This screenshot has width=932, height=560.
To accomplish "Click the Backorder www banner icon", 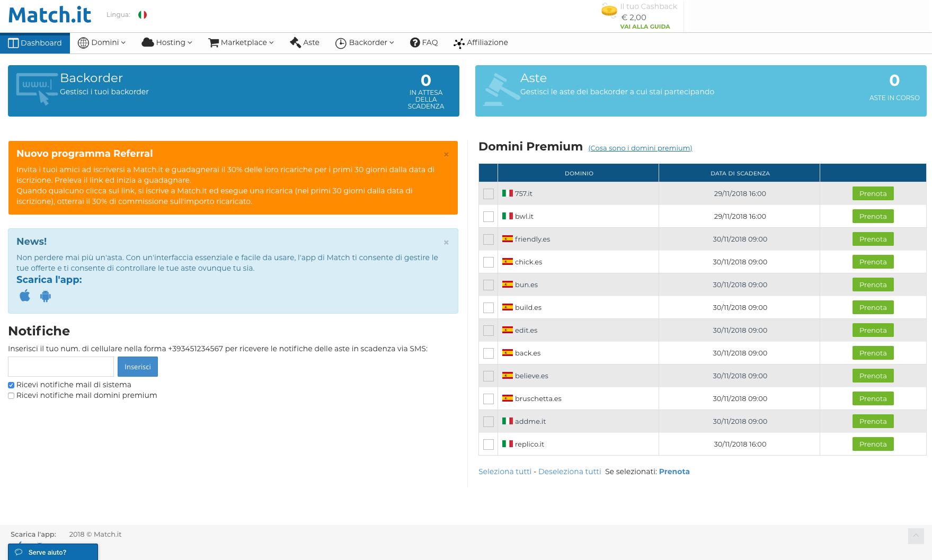I will [x=37, y=89].
